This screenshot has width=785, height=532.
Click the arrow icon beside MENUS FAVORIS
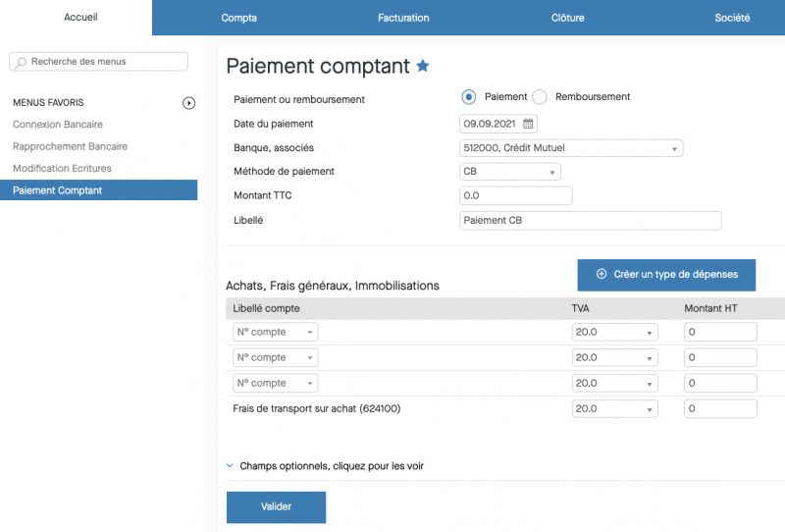pos(189,103)
